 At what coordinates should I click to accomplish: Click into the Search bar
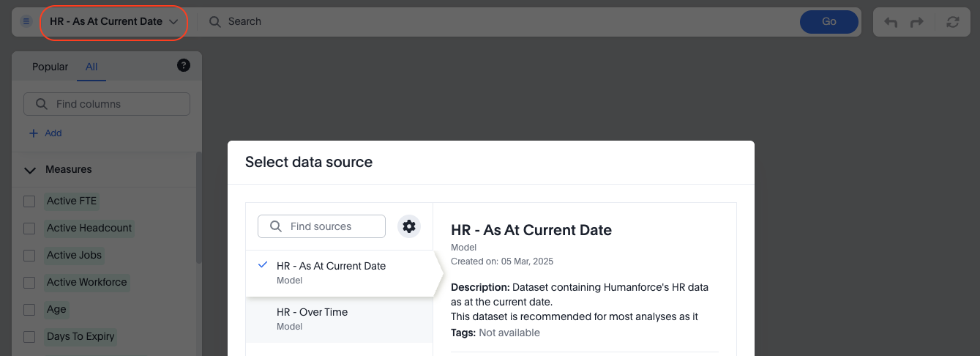click(498, 21)
